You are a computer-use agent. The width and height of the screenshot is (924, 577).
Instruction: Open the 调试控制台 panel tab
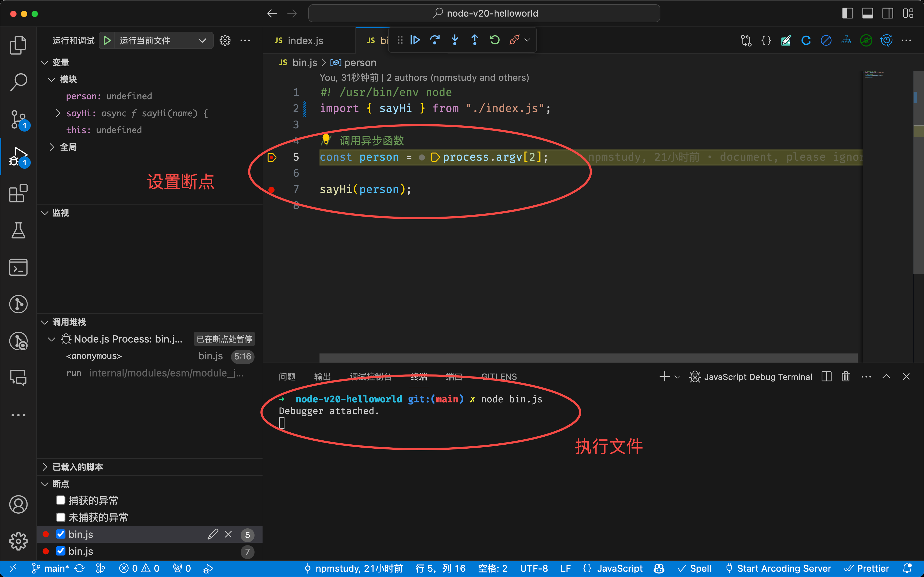pyautogui.click(x=370, y=377)
